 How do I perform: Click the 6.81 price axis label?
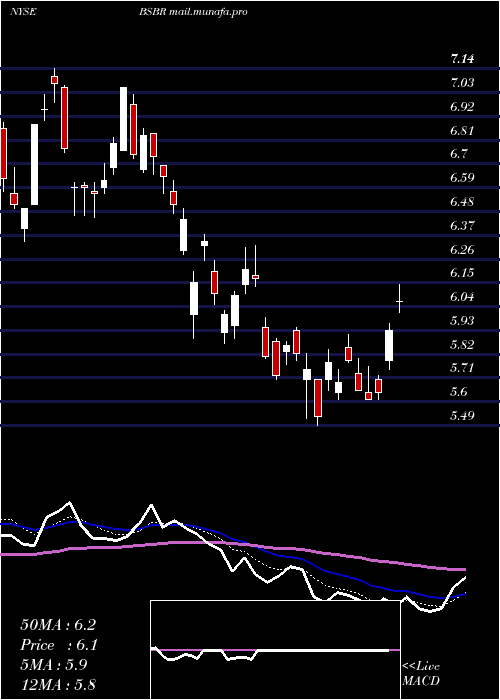click(x=462, y=131)
